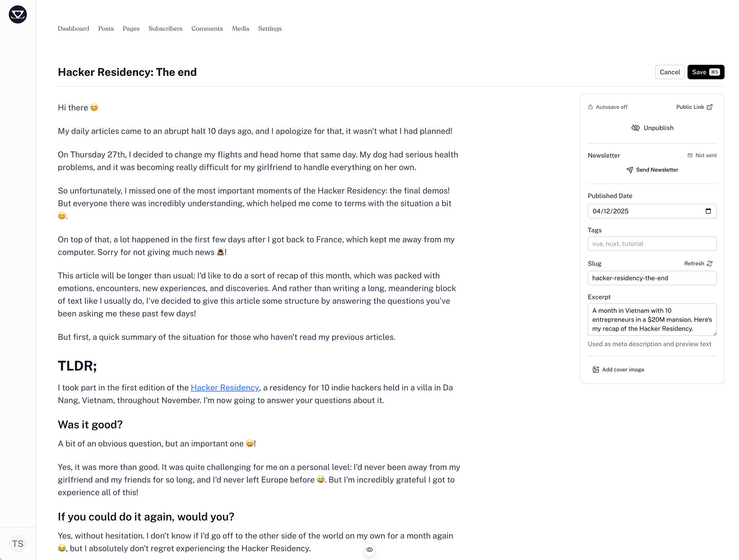Toggle the preview eye at page bottom
The width and height of the screenshot is (739, 560).
(x=369, y=550)
